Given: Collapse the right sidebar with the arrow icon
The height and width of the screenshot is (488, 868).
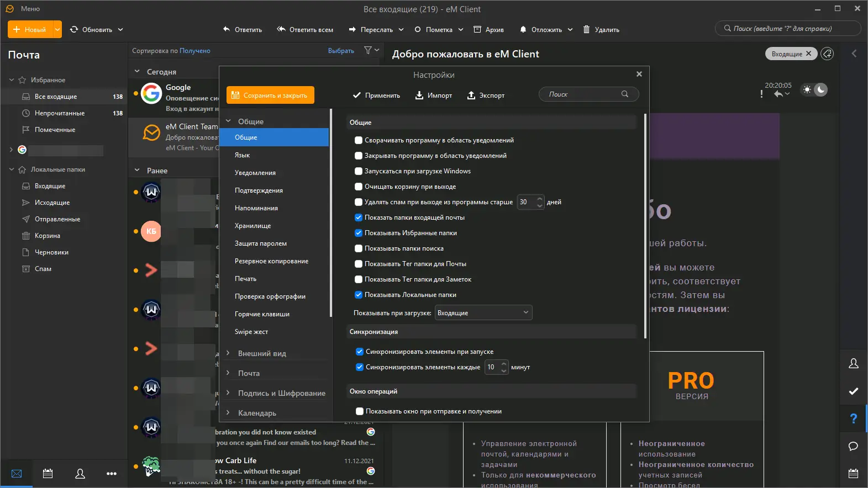Looking at the screenshot, I should [x=854, y=54].
